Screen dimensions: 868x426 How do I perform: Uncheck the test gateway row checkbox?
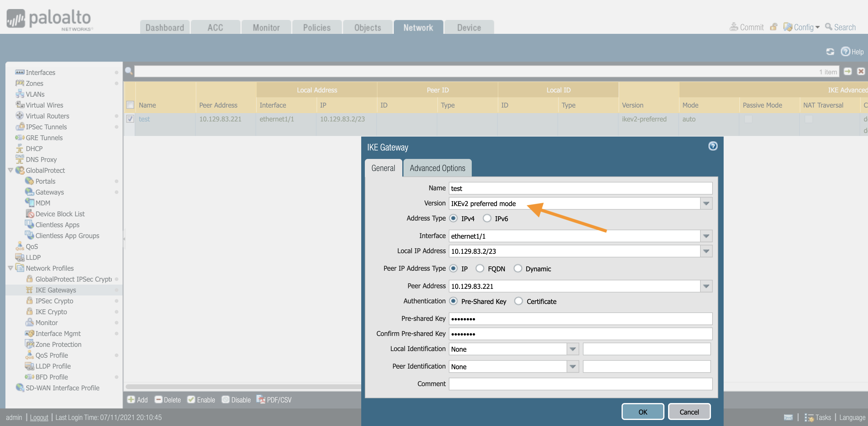pos(130,119)
